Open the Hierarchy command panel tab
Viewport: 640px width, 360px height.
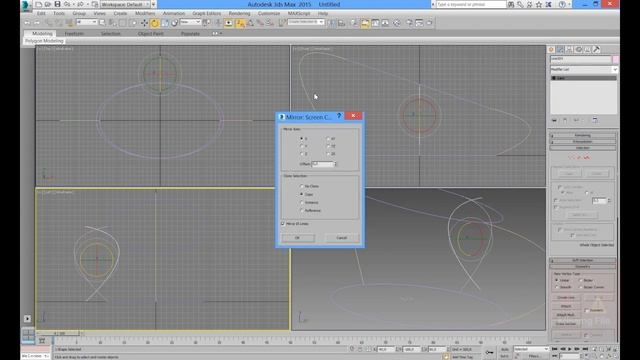569,49
